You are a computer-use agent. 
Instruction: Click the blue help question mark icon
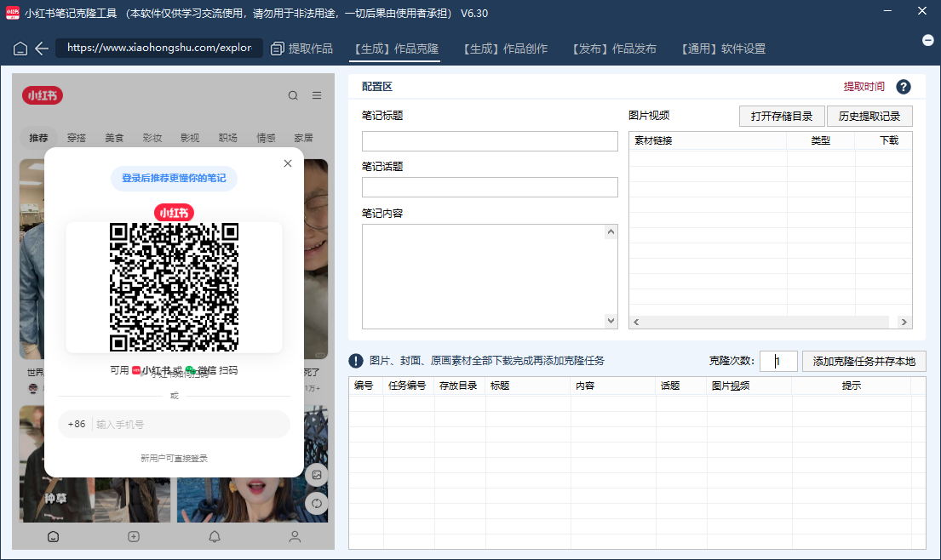904,87
